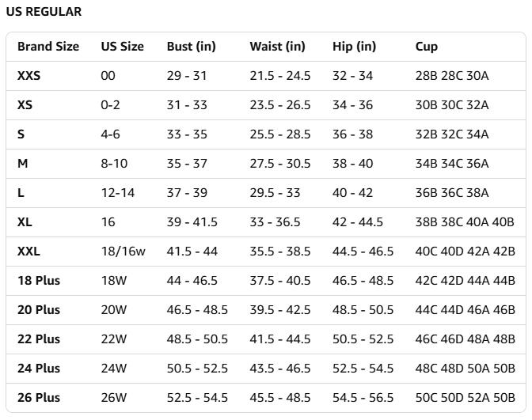Click the XXS brand size cell
The width and height of the screenshot is (532, 420).
(x=29, y=76)
